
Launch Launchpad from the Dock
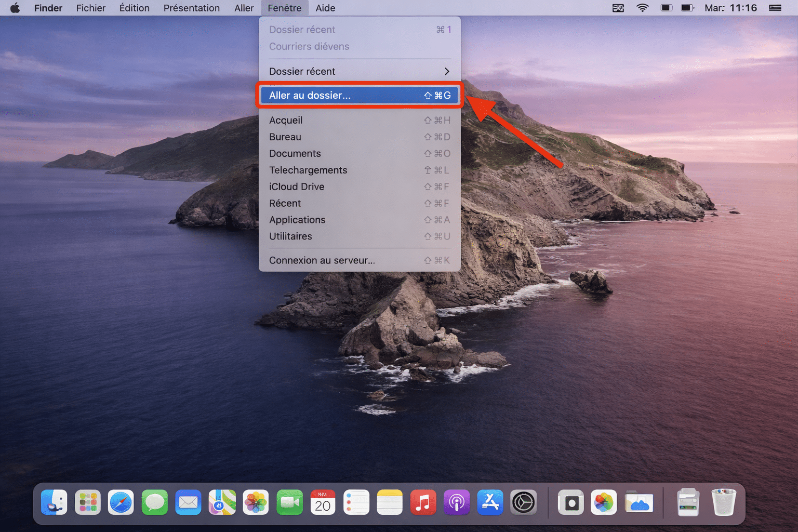click(88, 502)
